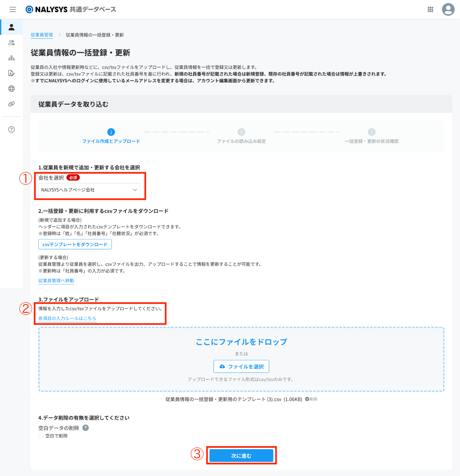Open the help question mark sidebar icon

click(x=11, y=130)
